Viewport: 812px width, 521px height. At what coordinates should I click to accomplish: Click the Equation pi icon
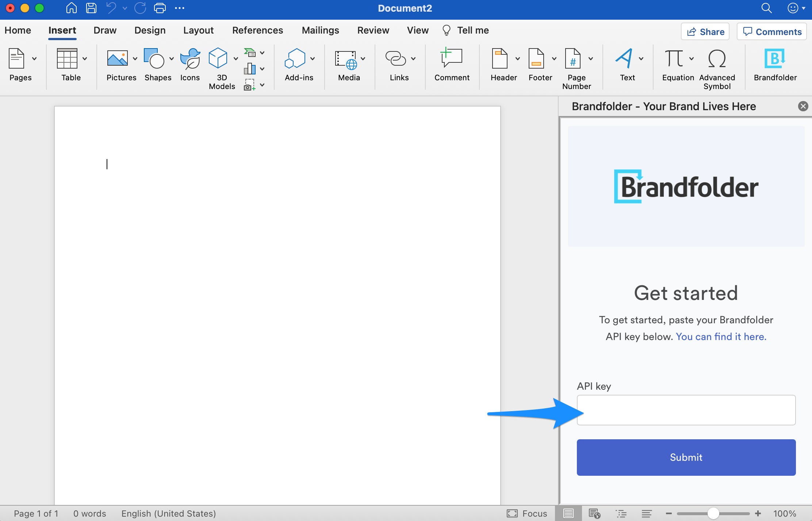(674, 58)
